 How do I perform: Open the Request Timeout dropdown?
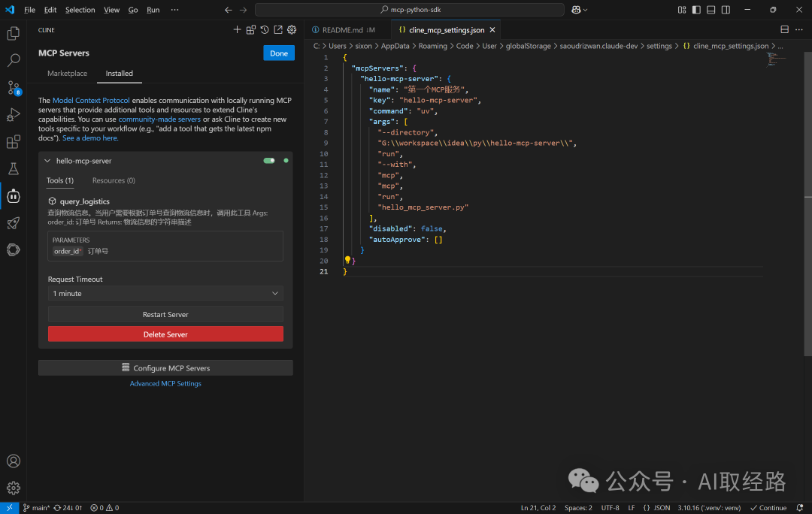click(x=165, y=294)
